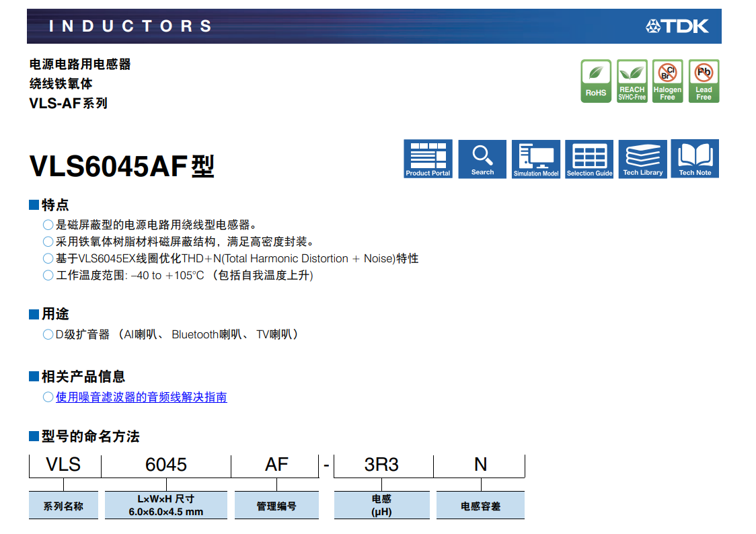Click the 电感 (μH) label box
Screen dimensions: 756x534
(382, 506)
